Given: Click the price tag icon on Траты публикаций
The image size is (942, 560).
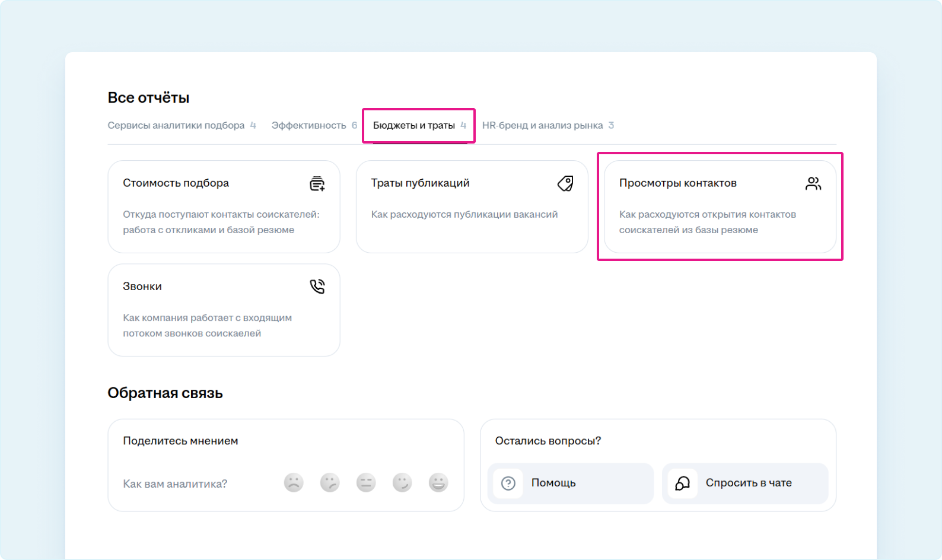Looking at the screenshot, I should tap(565, 184).
